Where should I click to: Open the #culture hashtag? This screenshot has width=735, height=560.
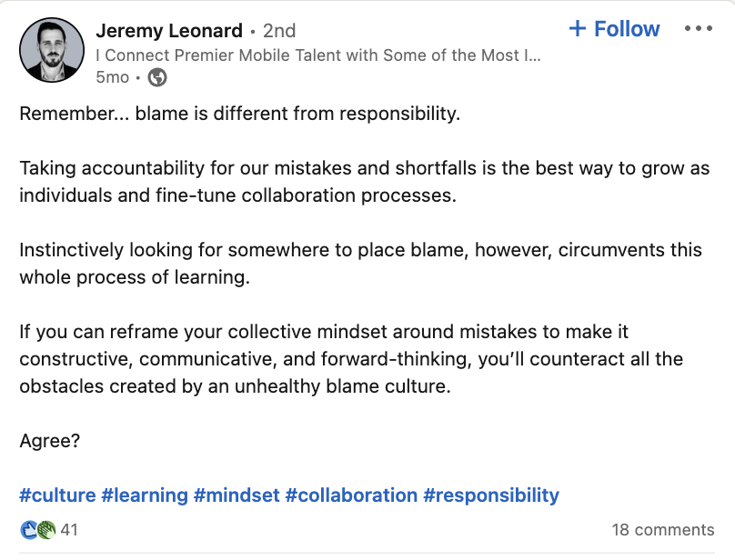(57, 495)
